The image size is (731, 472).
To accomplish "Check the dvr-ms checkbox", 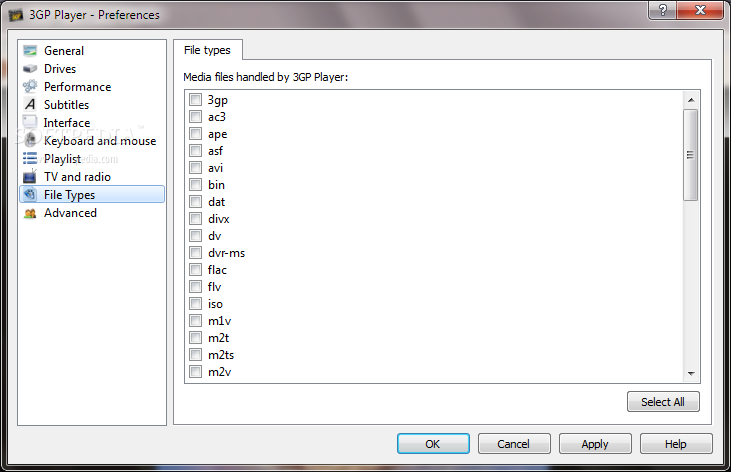I will (x=195, y=253).
